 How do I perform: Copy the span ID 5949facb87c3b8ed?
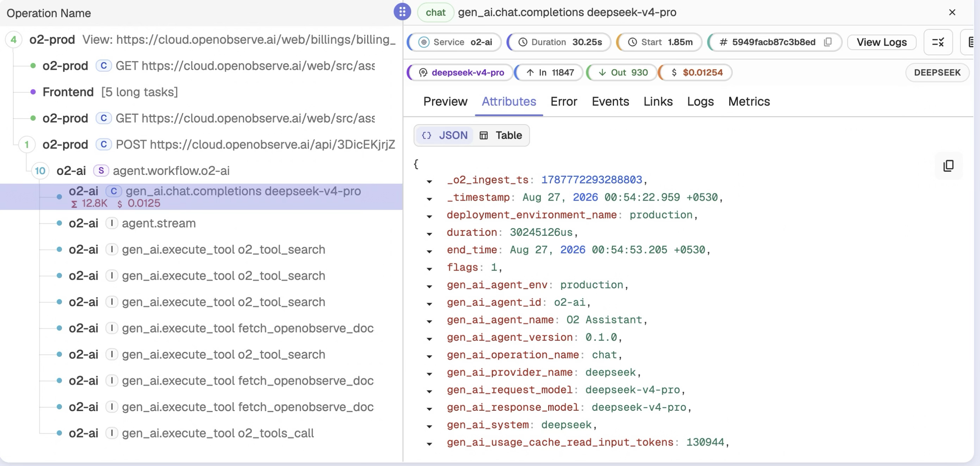(x=827, y=42)
